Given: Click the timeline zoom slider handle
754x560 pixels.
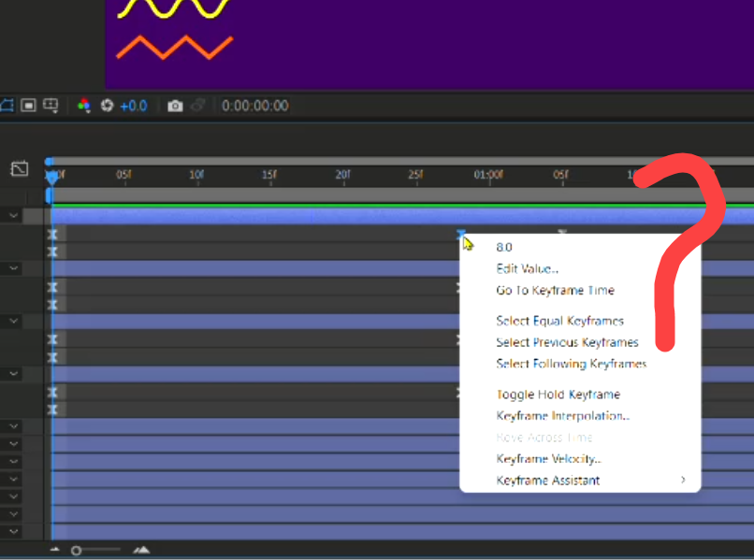Looking at the screenshot, I should point(79,551).
